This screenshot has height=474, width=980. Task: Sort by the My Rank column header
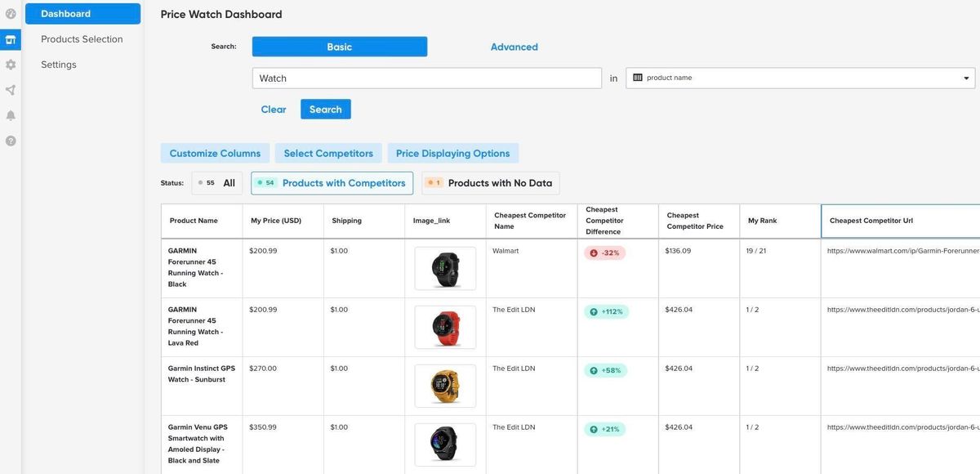pos(781,221)
